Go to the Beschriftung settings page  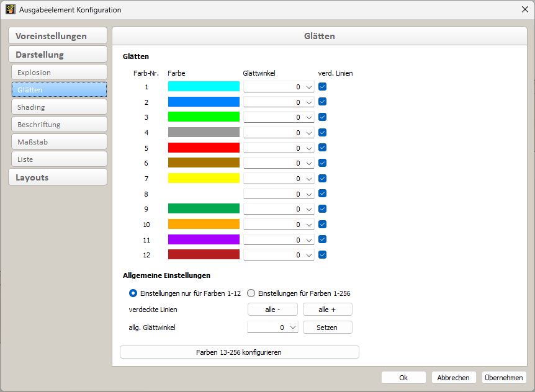(59, 125)
